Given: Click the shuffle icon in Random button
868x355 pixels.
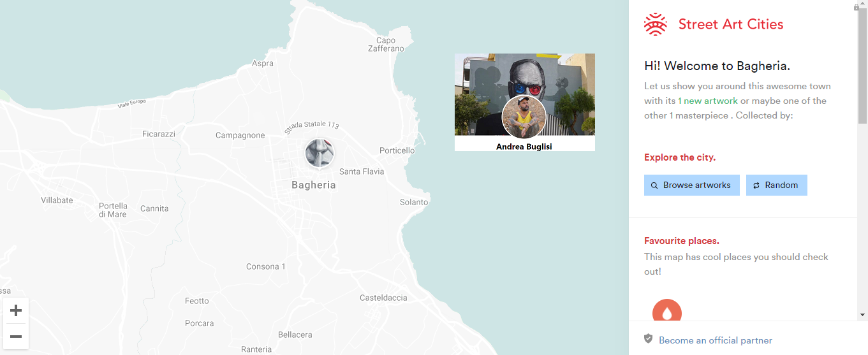Looking at the screenshot, I should coord(756,185).
